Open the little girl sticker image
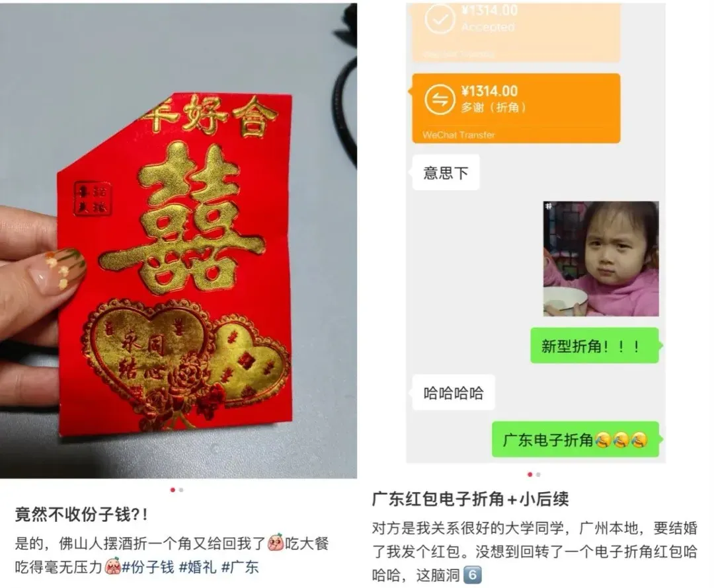 tap(600, 258)
